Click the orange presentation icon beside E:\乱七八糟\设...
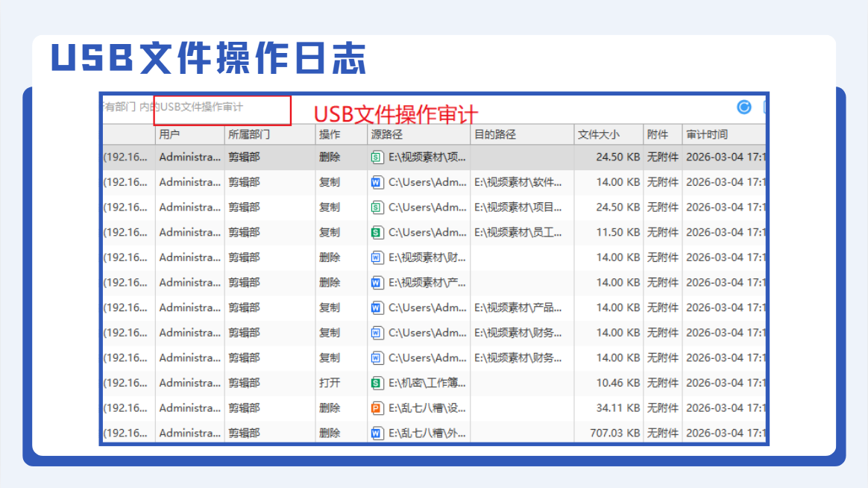This screenshot has width=868, height=488. coord(377,408)
